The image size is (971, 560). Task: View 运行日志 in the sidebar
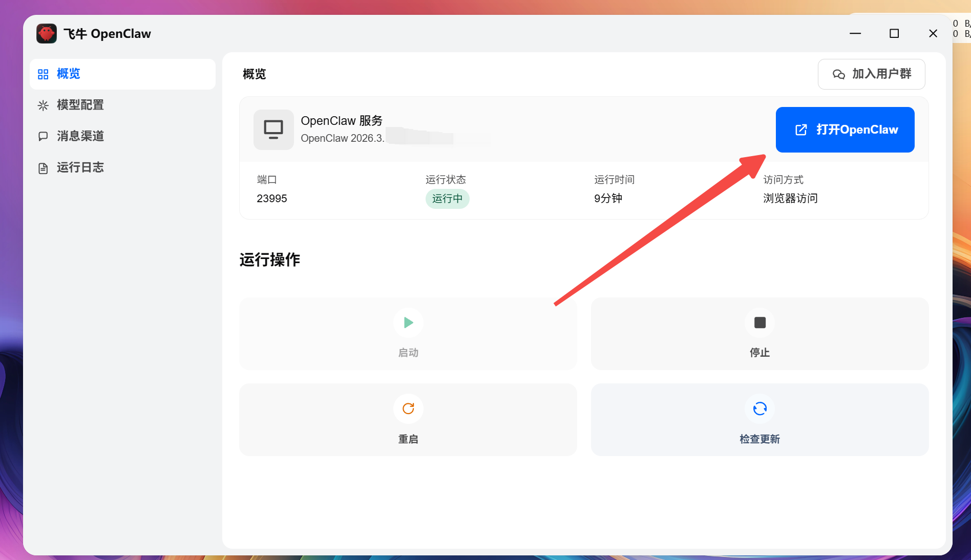click(122, 167)
